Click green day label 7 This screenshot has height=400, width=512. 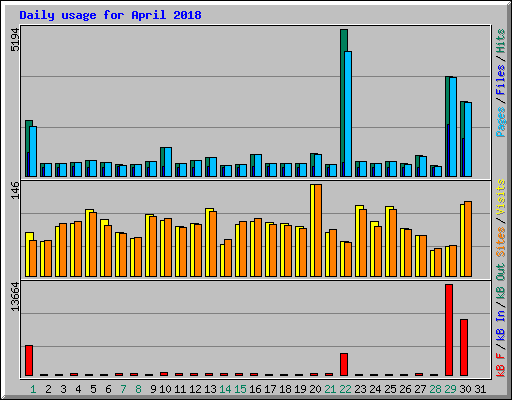coord(123,389)
